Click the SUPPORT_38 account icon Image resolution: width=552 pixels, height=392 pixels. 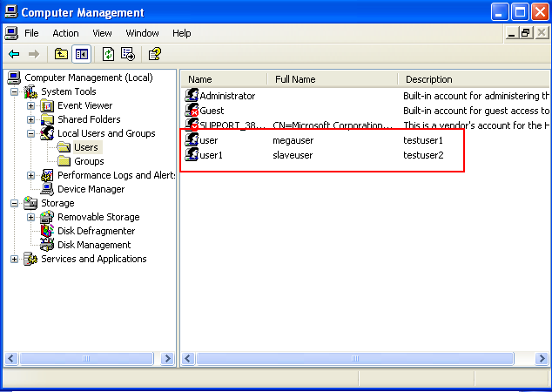click(192, 124)
